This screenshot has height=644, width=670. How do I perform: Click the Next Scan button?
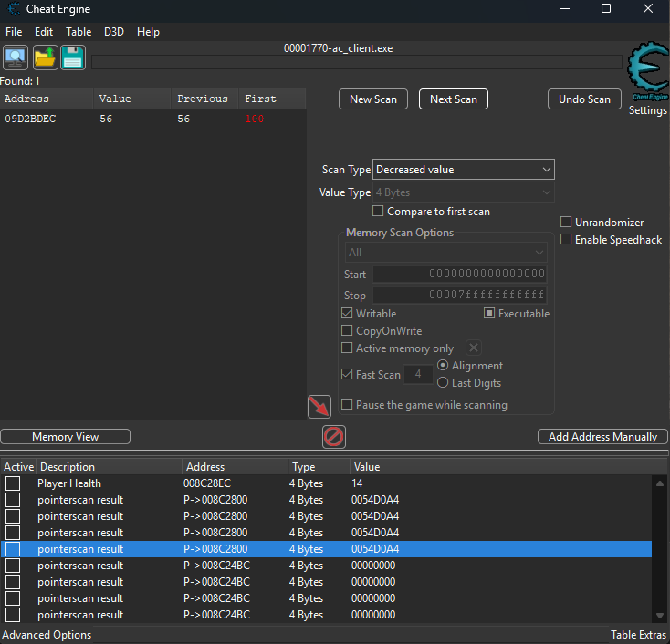(x=454, y=99)
